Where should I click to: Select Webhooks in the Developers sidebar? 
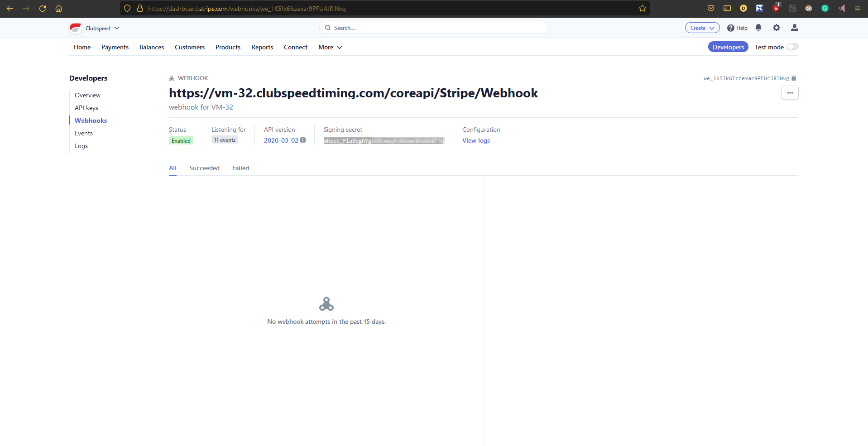click(x=91, y=120)
